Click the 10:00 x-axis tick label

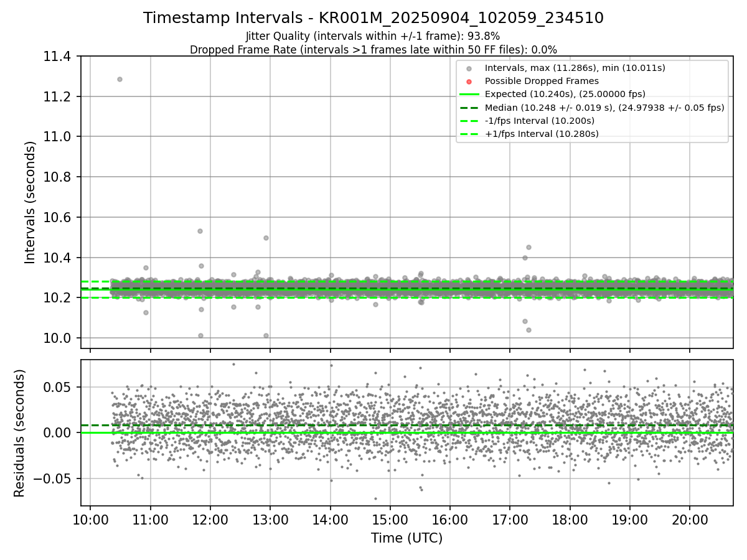(x=90, y=520)
